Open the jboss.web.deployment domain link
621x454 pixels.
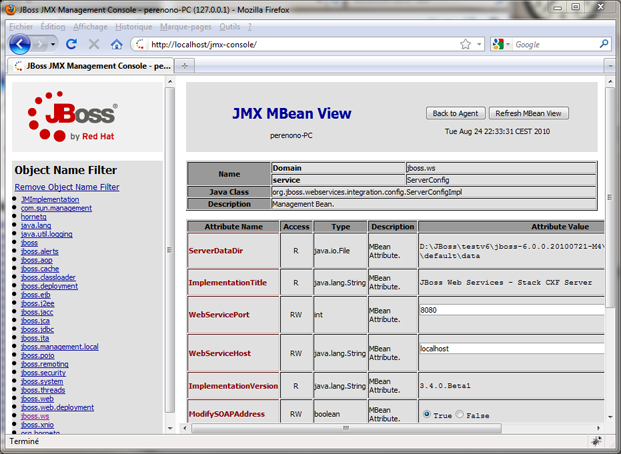57,407
